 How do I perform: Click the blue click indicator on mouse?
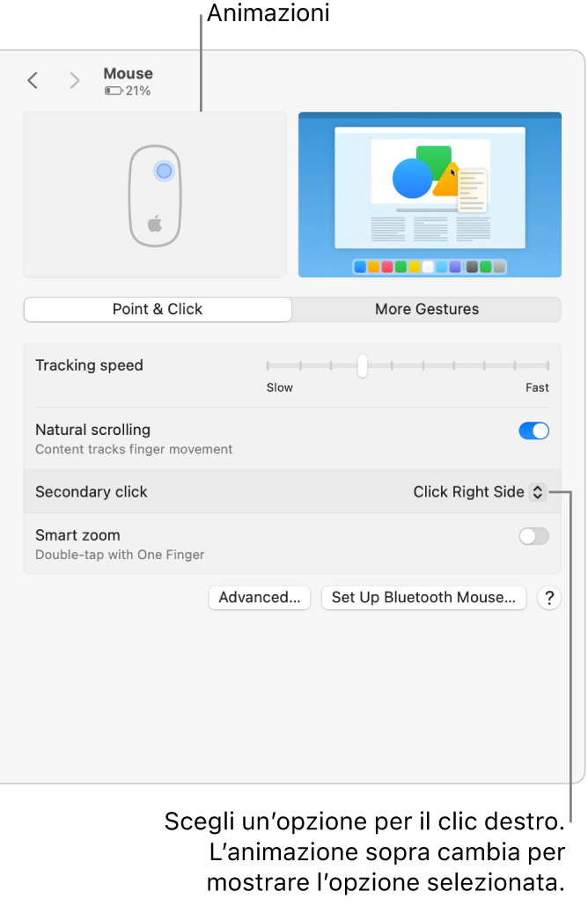tap(164, 171)
